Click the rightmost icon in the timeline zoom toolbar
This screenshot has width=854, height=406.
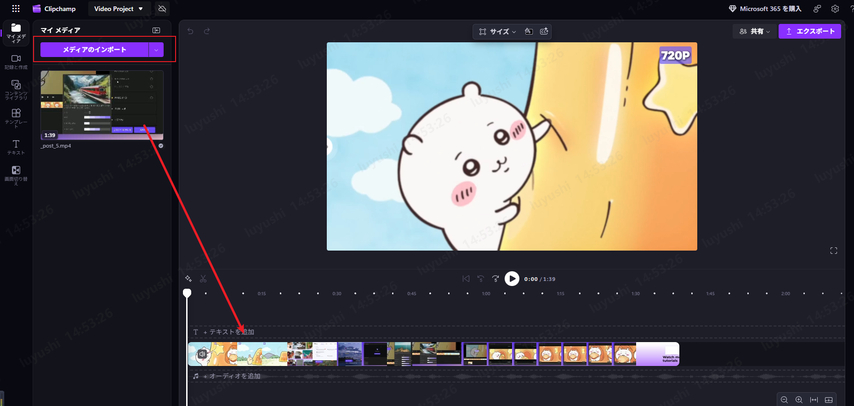click(829, 400)
